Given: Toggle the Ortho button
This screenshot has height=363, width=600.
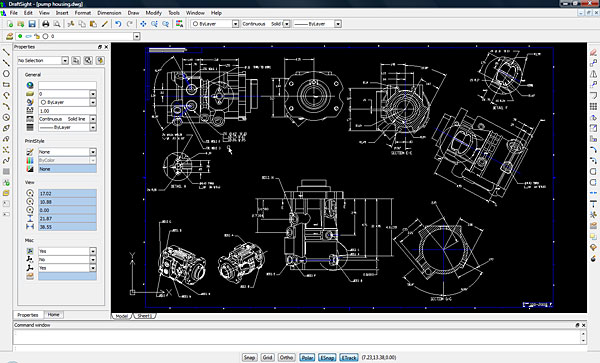Looking at the screenshot, I should coord(286,357).
